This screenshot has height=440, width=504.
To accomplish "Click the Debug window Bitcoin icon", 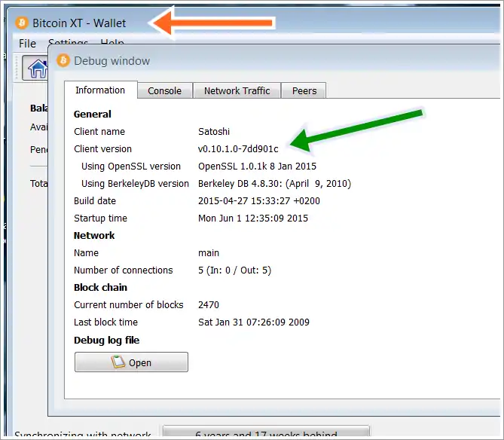I will point(63,60).
